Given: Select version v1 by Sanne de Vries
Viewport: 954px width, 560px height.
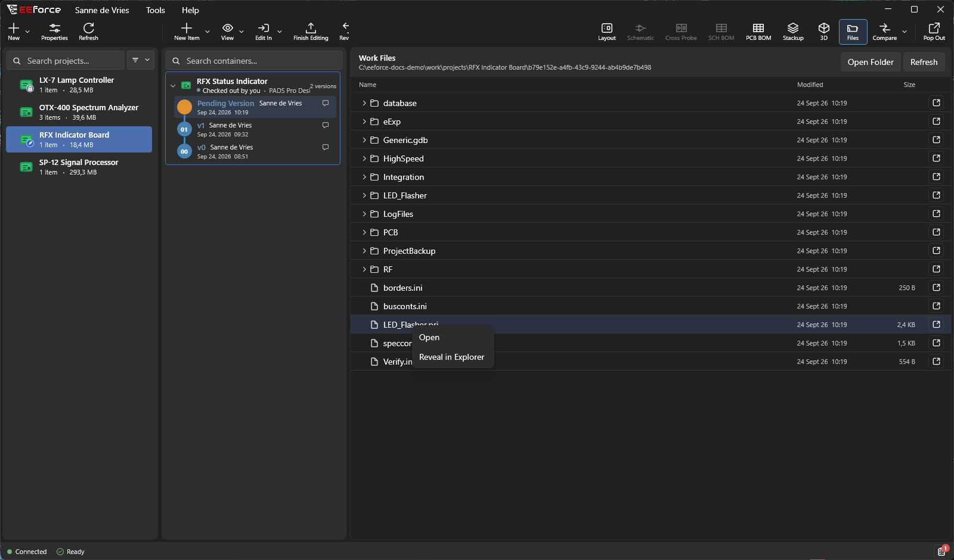Looking at the screenshot, I should pyautogui.click(x=255, y=129).
